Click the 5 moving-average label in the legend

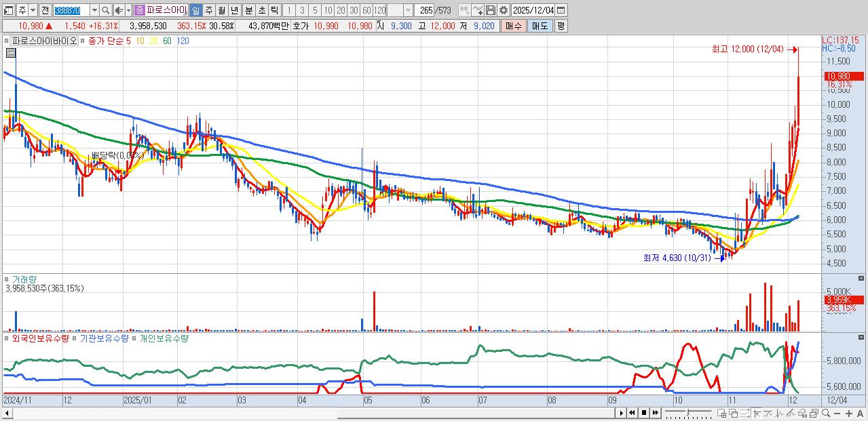(129, 41)
